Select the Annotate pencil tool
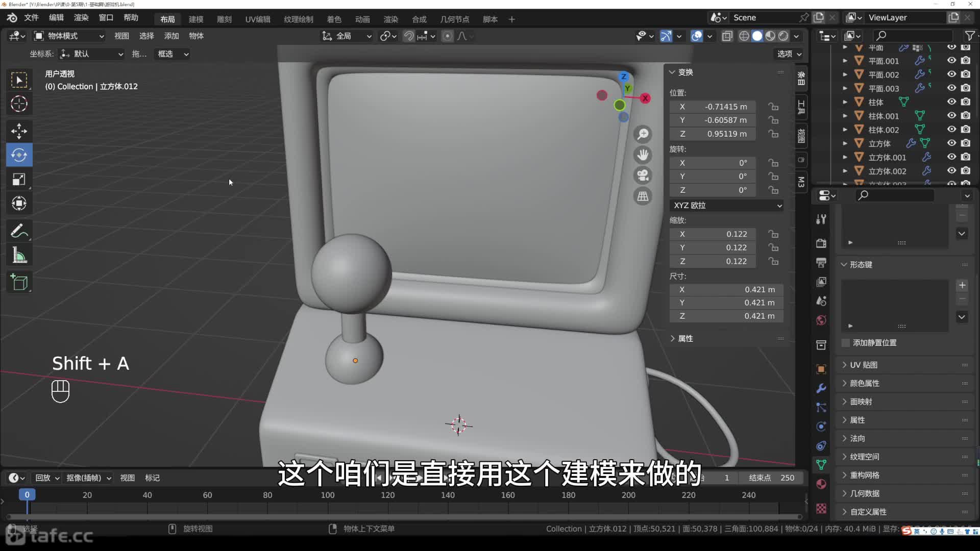Screen dimensions: 980x551 (19, 231)
